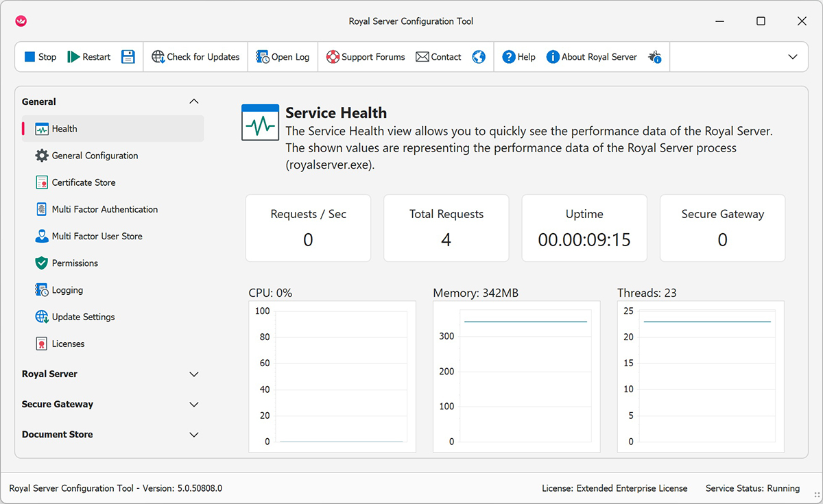This screenshot has width=823, height=504.
Task: Select General Configuration in sidebar
Action: click(x=95, y=156)
